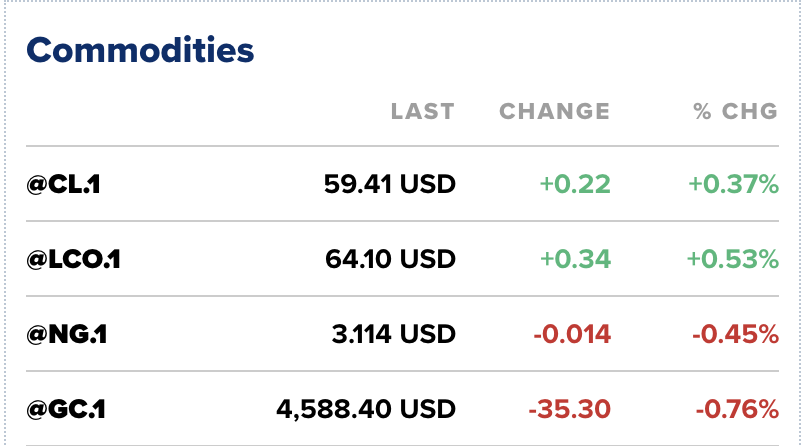Open the Commodities section heading
Viewport: 806px width, 446px height.
coord(140,49)
